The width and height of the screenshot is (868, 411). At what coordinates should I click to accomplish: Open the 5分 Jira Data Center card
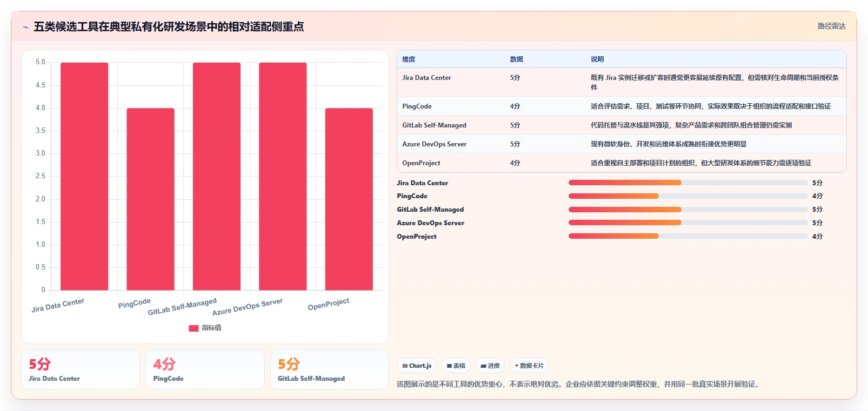tap(81, 369)
